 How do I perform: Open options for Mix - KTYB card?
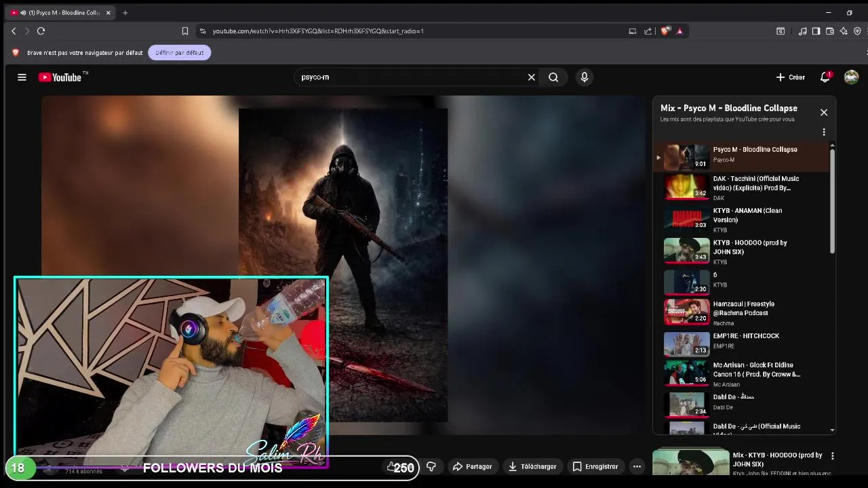[x=832, y=456]
